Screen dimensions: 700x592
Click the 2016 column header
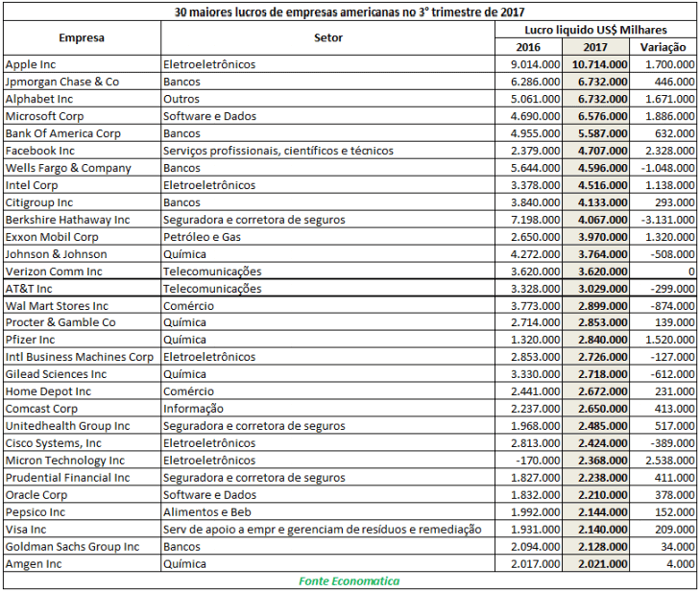528,47
